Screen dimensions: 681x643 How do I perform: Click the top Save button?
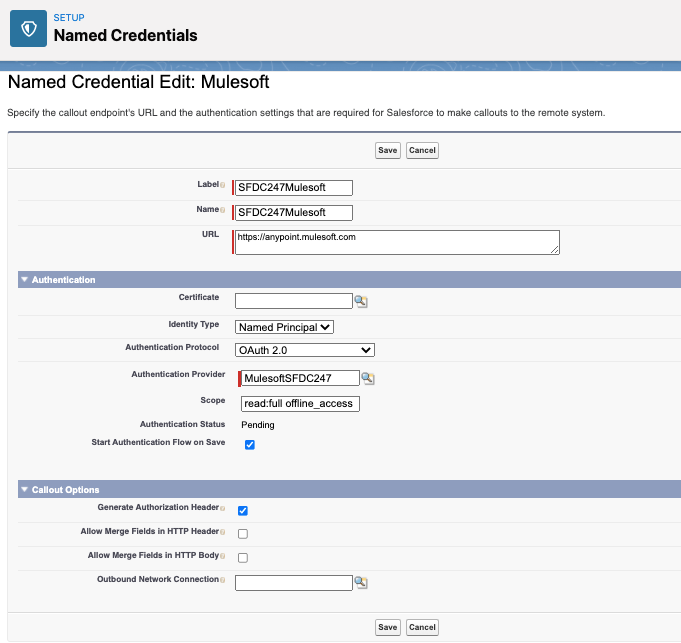tap(387, 150)
